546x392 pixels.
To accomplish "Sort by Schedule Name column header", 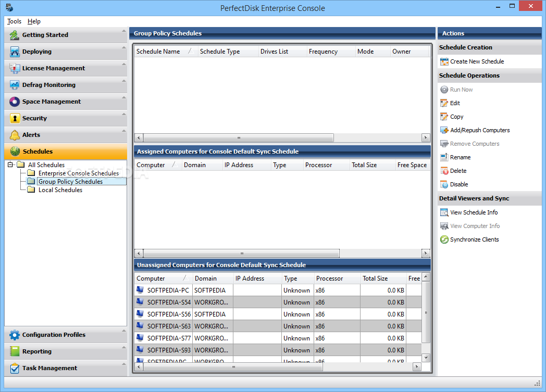I will point(166,52).
